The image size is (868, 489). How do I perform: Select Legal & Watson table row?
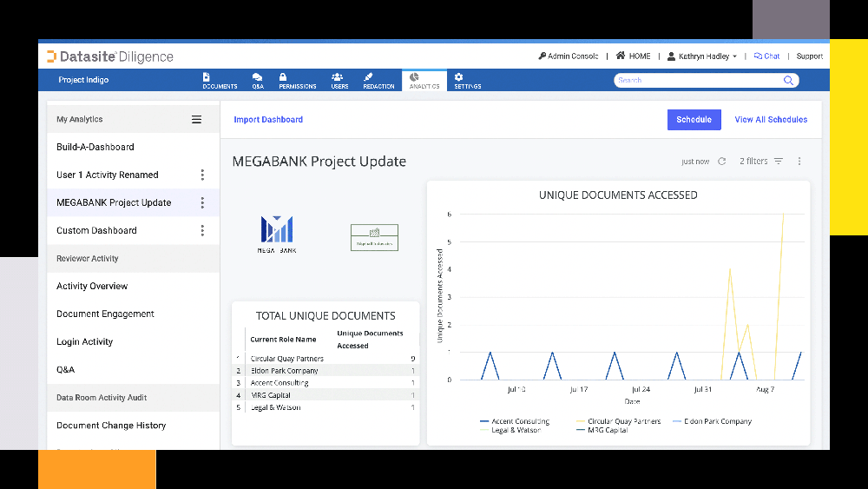[x=325, y=407]
